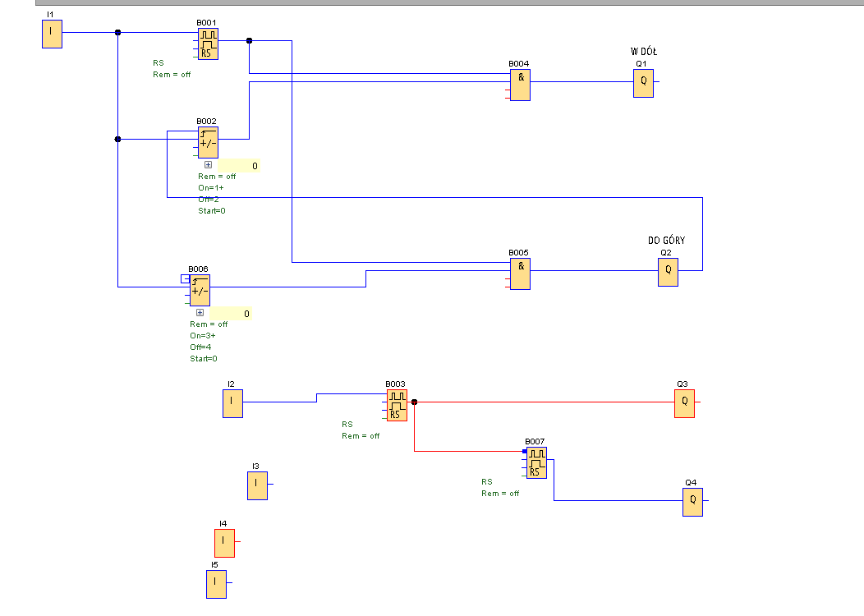Click 'Start=0' text under B002

[212, 211]
